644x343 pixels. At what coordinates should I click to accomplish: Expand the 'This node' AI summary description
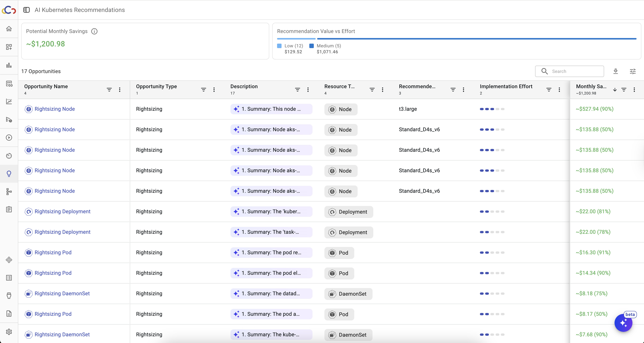(x=271, y=109)
